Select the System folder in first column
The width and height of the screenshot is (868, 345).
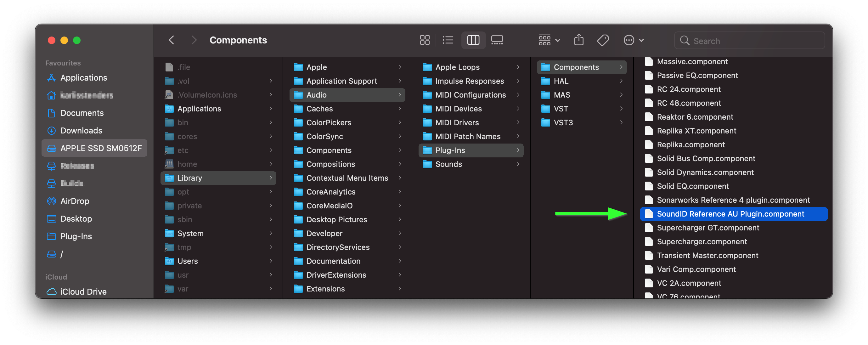click(218, 233)
